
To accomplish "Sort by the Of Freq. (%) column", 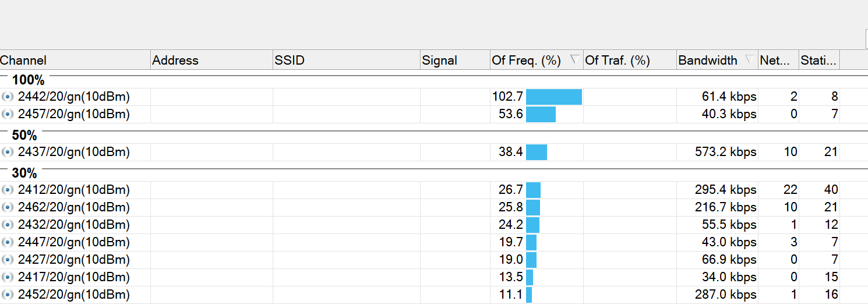I will [526, 61].
